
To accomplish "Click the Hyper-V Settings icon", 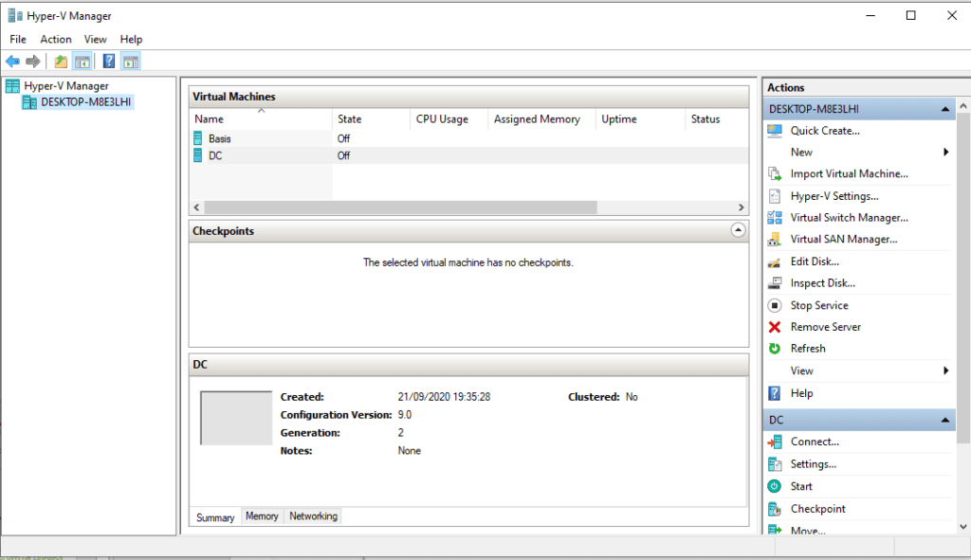I will [x=775, y=196].
